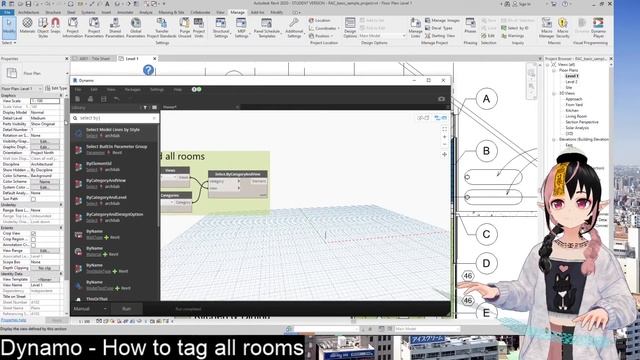This screenshot has height=360, width=640.
Task: Open Dynamo Settings menu
Action: [157, 89]
